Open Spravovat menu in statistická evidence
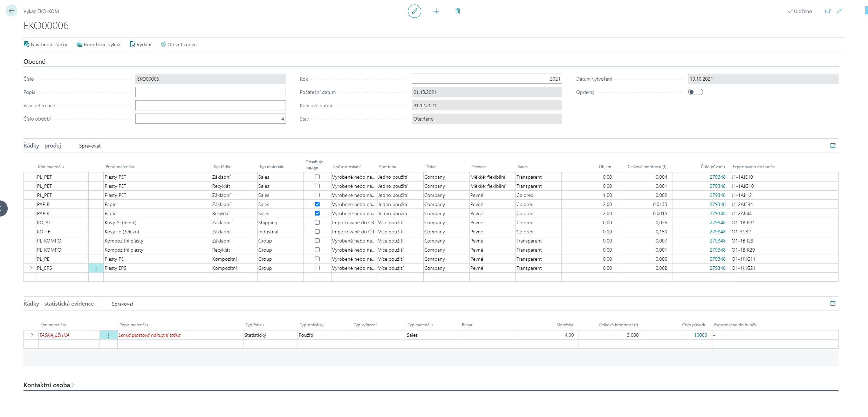Screen dimensions: 868x417 [123, 304]
